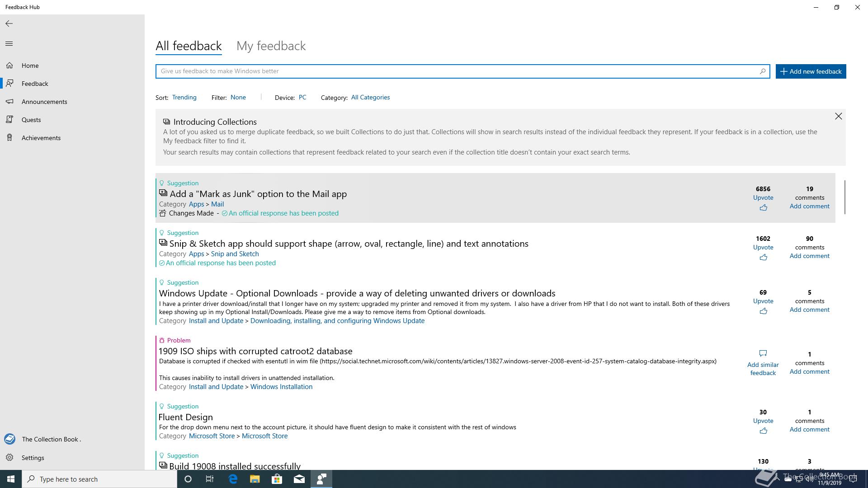Open Task View on taskbar
Screen dimensions: 868x488
pos(210,479)
